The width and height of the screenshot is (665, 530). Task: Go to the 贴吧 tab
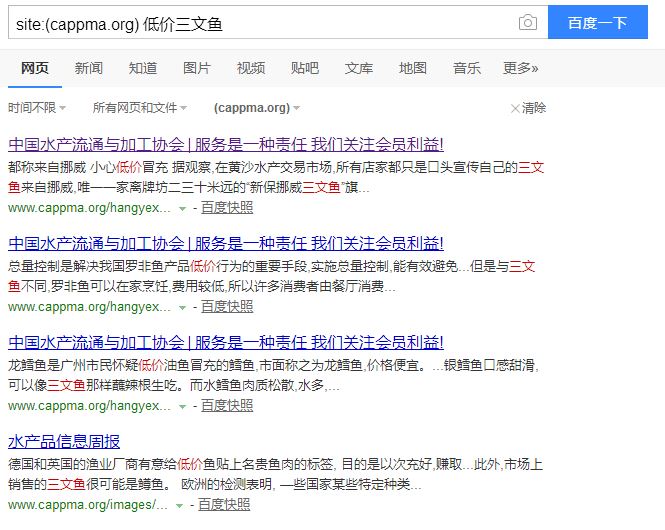tap(305, 68)
